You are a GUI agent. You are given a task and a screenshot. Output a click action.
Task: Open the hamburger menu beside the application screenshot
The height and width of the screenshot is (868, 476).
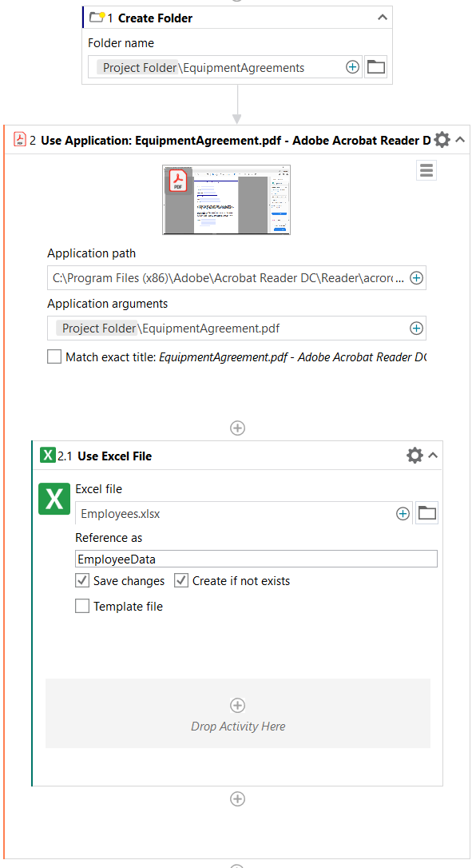point(426,169)
